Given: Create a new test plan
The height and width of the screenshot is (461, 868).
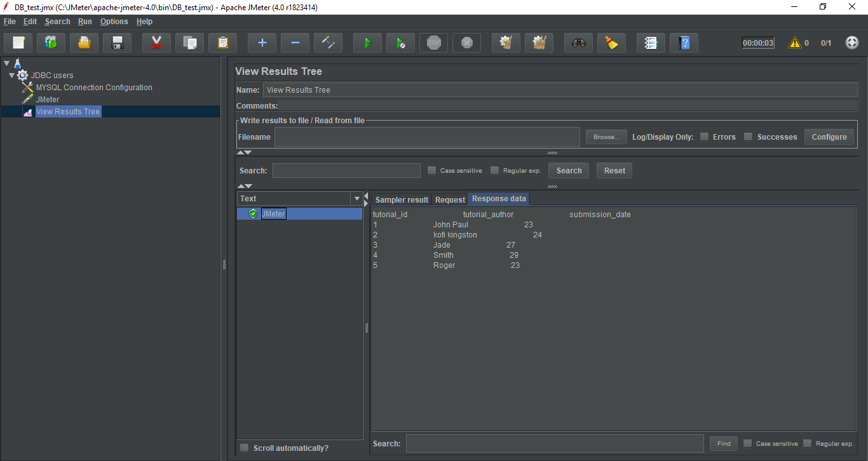Looking at the screenshot, I should 18,43.
